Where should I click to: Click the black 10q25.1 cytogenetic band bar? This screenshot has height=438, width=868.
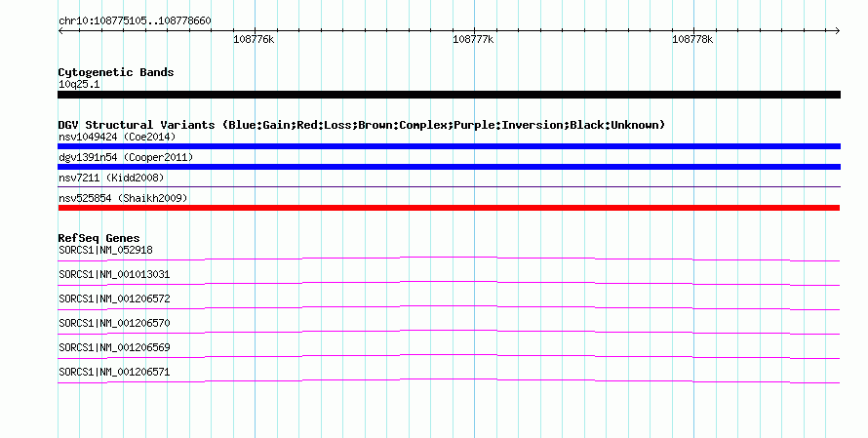449,95
